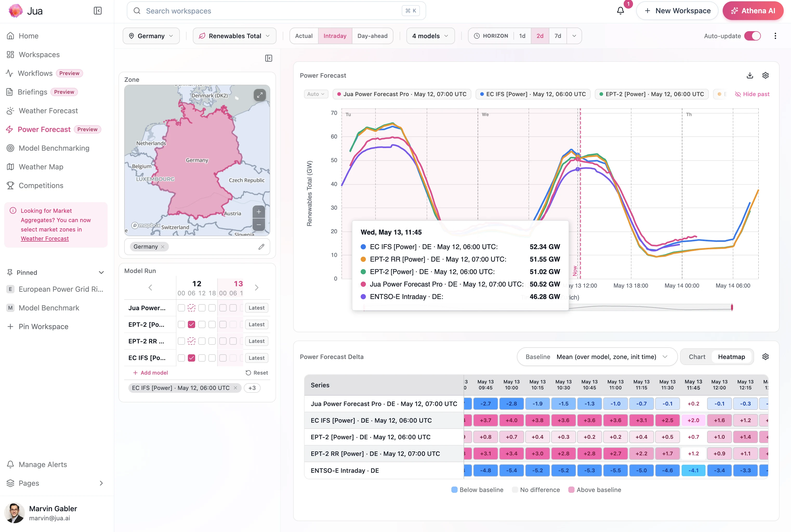The image size is (791, 532).
Task: Open Weather Map page
Action: coord(41,167)
